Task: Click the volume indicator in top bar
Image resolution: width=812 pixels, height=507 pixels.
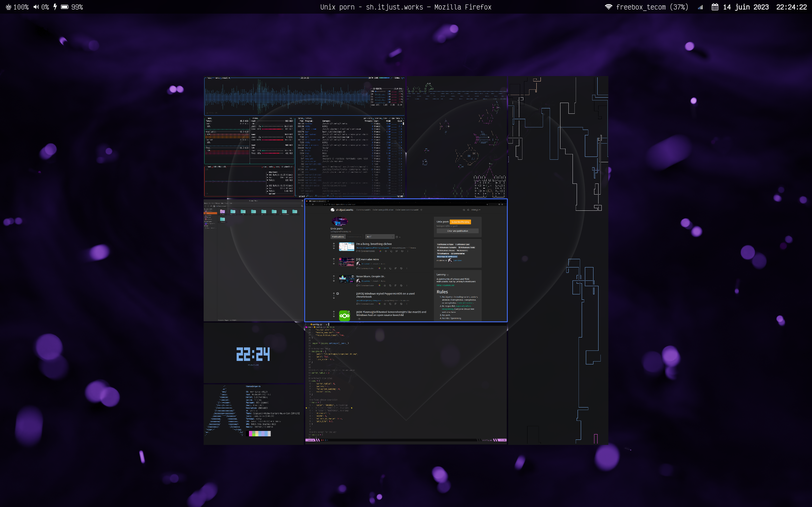Action: (x=41, y=7)
